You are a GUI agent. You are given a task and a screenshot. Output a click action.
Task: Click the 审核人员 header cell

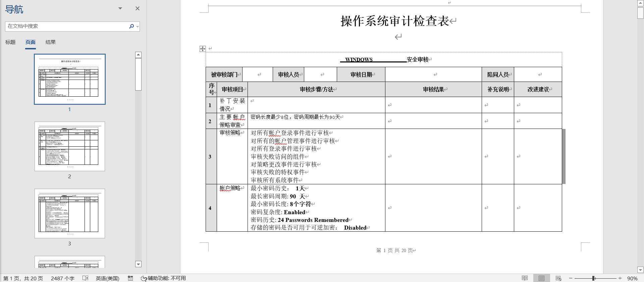[x=288, y=75]
